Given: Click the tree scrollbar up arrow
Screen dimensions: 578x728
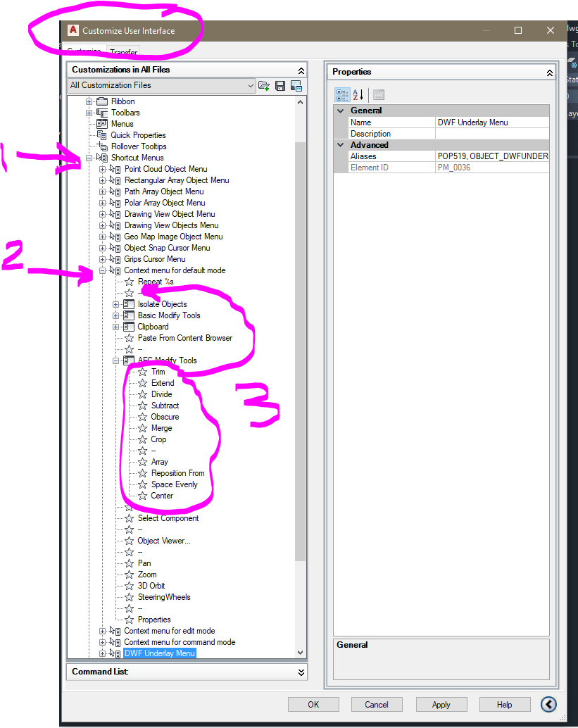Looking at the screenshot, I should tap(301, 101).
